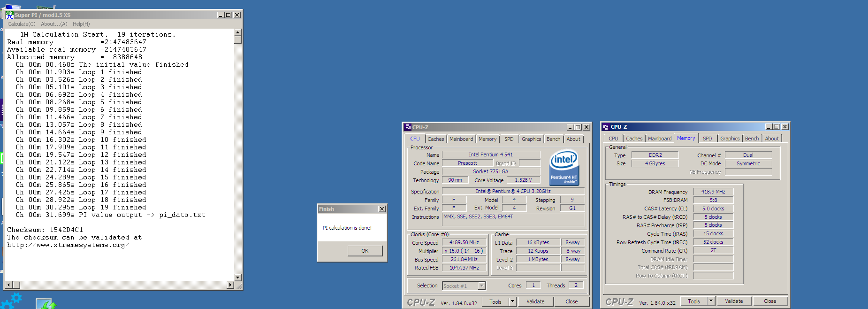
Task: Click the Memory Type DDR2 field
Action: [655, 155]
